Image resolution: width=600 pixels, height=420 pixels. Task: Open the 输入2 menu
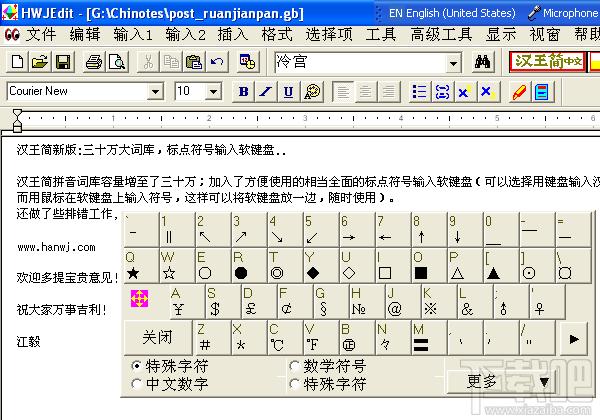click(185, 35)
